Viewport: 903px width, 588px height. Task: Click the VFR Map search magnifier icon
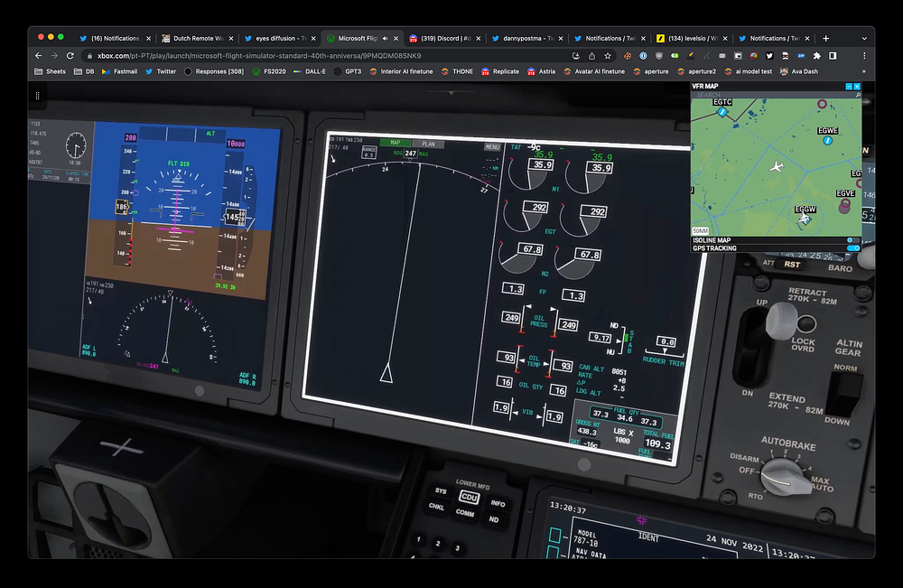pos(858,95)
